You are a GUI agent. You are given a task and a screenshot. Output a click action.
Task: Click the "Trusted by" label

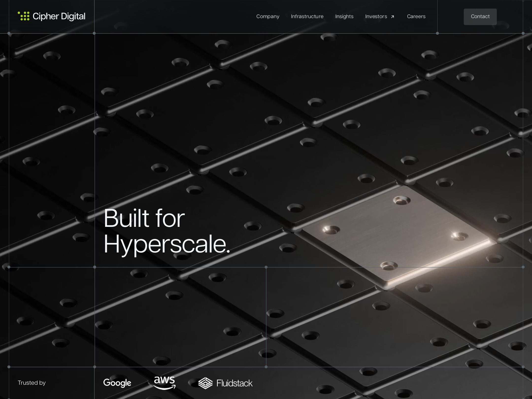(x=32, y=383)
